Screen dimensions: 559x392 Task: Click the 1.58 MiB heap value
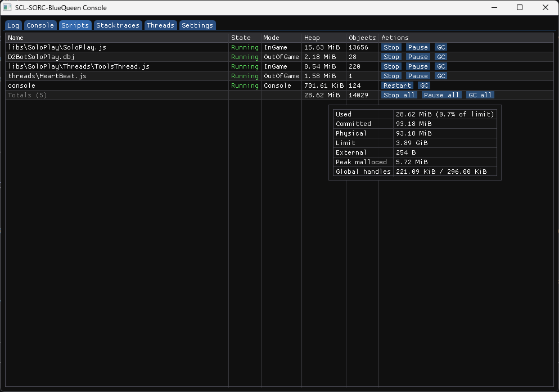(x=320, y=76)
